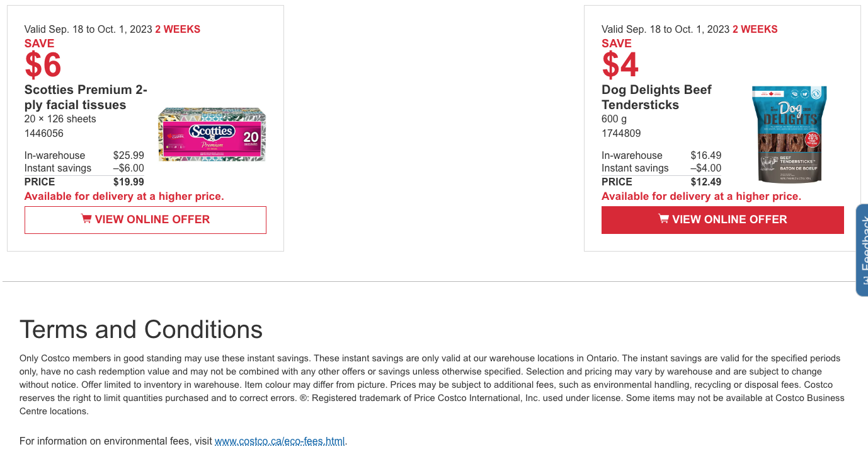Click the $12.49 price on Dog Delights coupon
This screenshot has width=868, height=454.
[705, 182]
